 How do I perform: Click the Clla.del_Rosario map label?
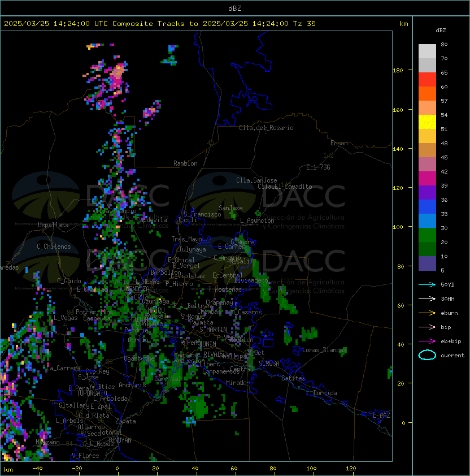click(x=266, y=128)
